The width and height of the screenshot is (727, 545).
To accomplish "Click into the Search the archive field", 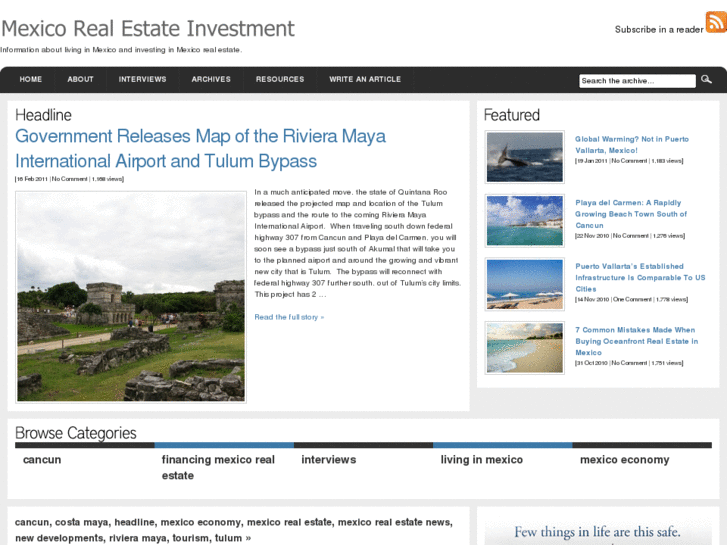I will coord(638,81).
